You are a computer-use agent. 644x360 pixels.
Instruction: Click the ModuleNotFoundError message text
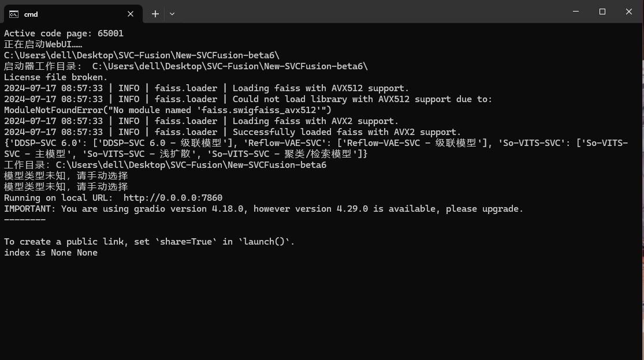[x=167, y=110]
